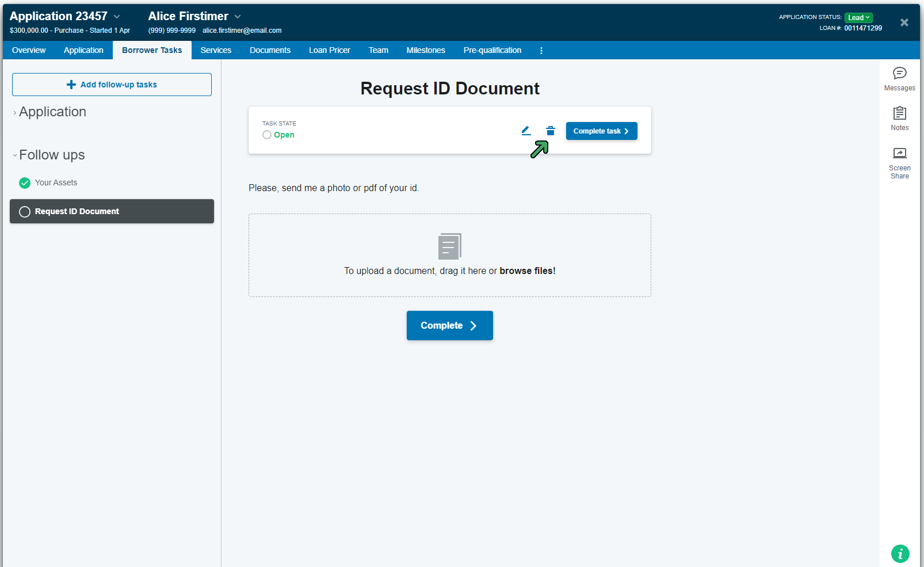
Task: Toggle the Open task state radio circle
Action: pyautogui.click(x=267, y=135)
